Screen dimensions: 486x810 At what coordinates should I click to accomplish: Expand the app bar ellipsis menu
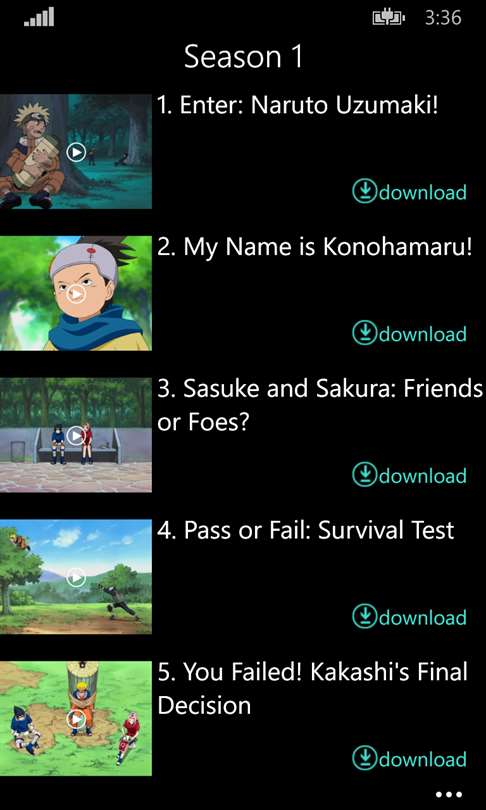click(x=448, y=795)
